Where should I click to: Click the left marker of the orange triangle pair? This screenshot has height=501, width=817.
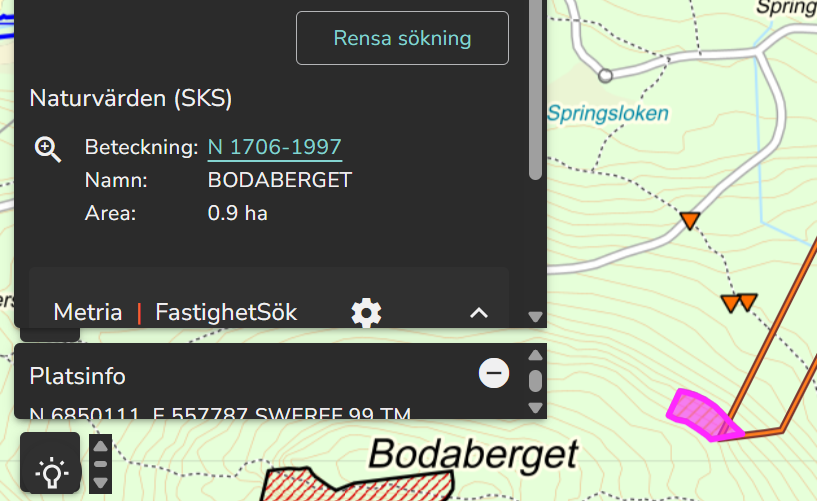[731, 303]
